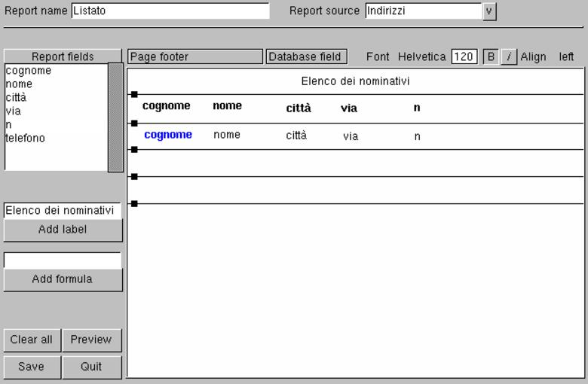Select n in Report fields list

pyautogui.click(x=8, y=124)
